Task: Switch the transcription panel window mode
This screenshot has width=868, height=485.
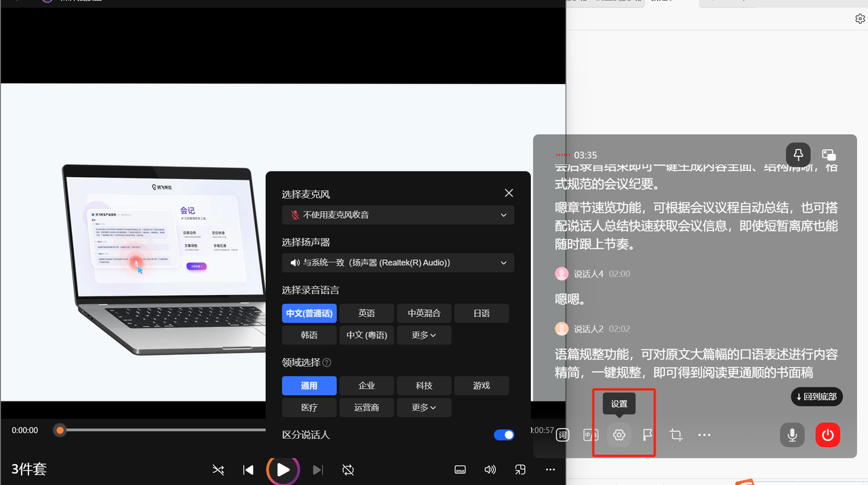Action: 829,155
